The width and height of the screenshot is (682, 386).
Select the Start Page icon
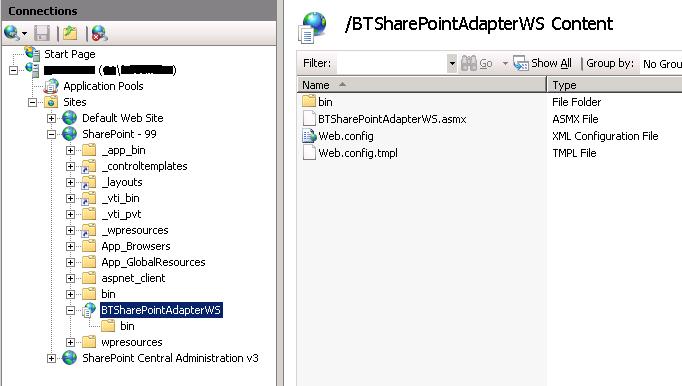(x=32, y=54)
